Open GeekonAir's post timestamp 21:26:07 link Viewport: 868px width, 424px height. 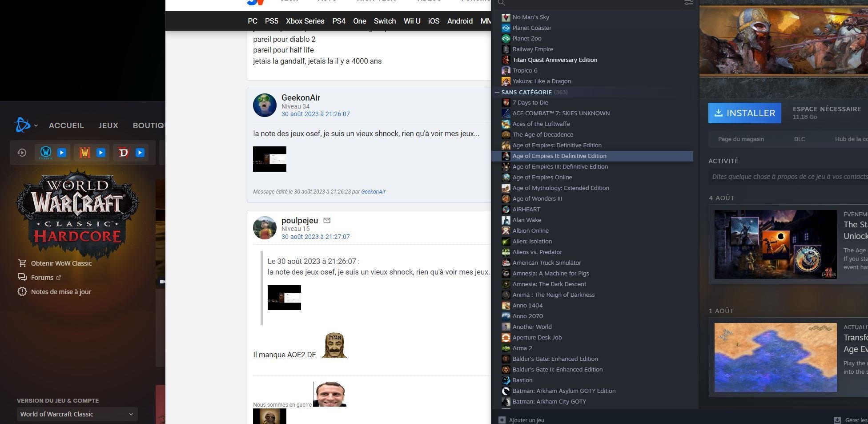tap(316, 114)
